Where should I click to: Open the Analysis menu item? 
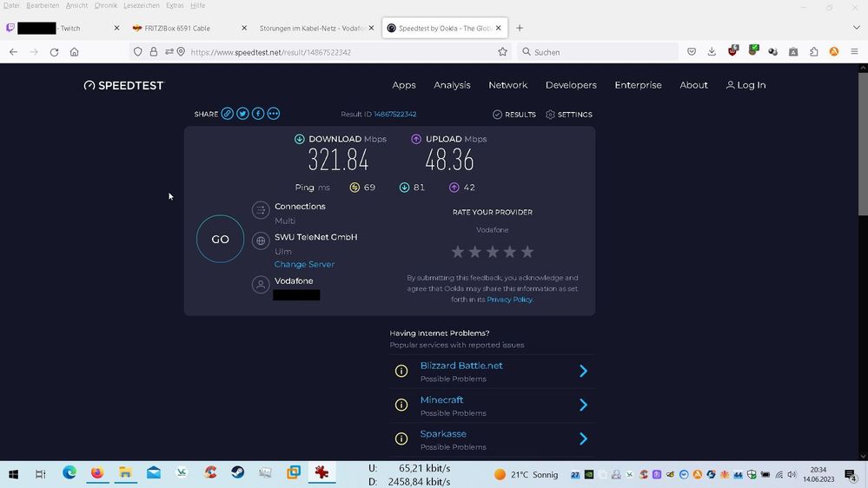tap(453, 84)
